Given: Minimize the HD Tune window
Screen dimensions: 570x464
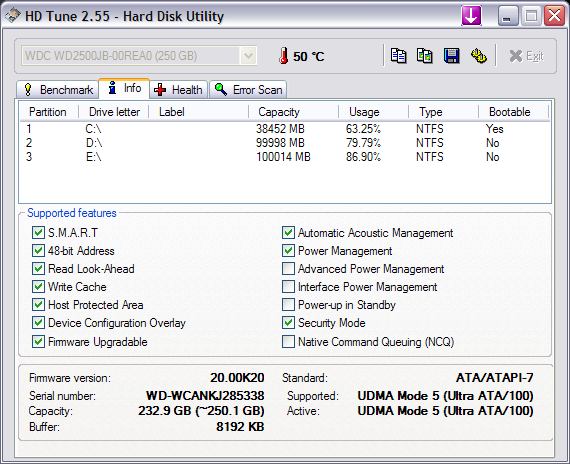Looking at the screenshot, I should [508, 16].
